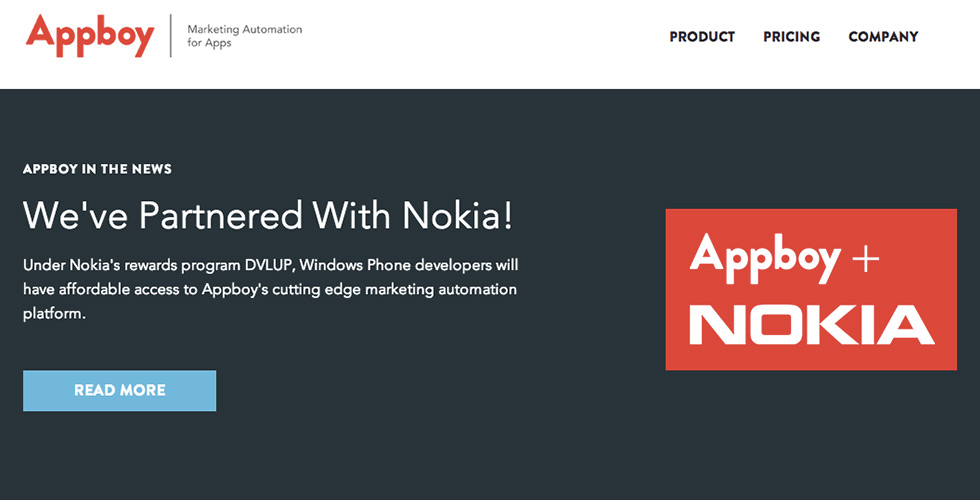The image size is (980, 500).
Task: Click the Appboy + Nokia banner image
Action: (811, 289)
